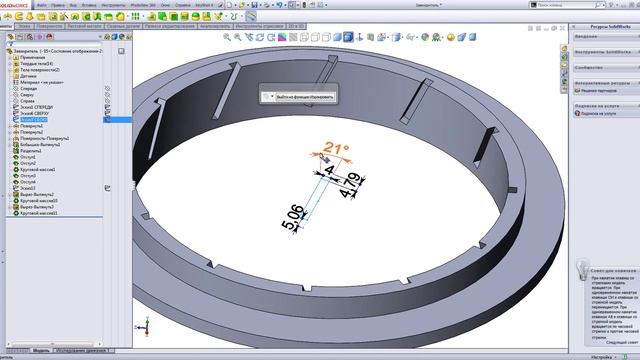
Task: Select the Zoom to Area tool
Action: pyautogui.click(x=238, y=37)
